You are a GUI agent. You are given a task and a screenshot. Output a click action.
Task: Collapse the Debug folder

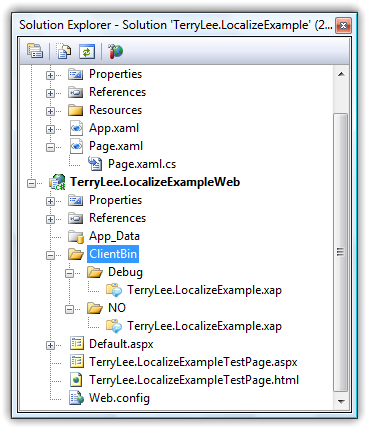(69, 273)
